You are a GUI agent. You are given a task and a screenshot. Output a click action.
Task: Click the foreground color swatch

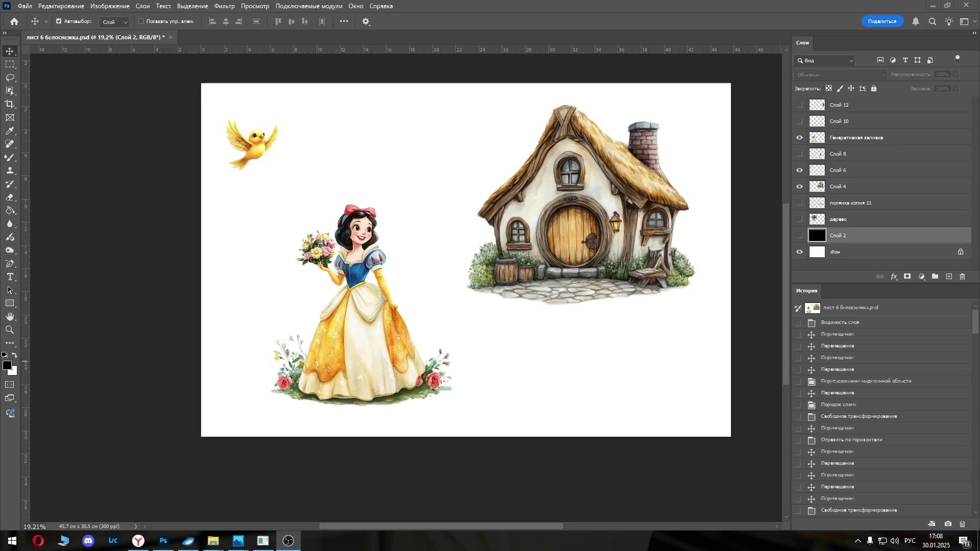tap(7, 365)
